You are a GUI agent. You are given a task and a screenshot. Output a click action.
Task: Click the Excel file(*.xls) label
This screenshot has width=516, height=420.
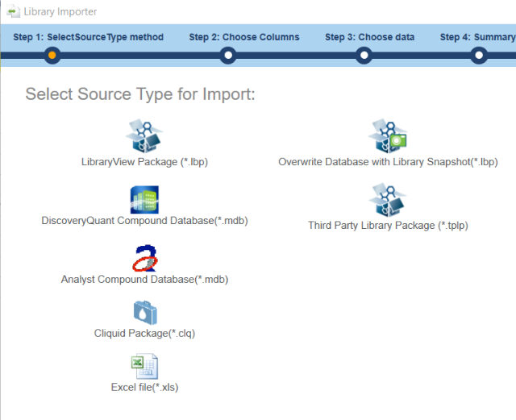(x=144, y=387)
